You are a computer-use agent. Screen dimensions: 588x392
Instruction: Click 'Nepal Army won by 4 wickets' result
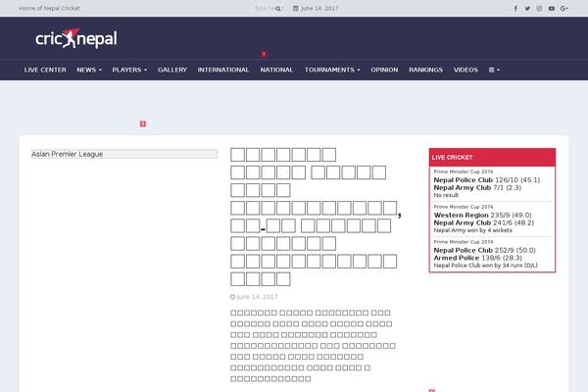[x=473, y=230]
